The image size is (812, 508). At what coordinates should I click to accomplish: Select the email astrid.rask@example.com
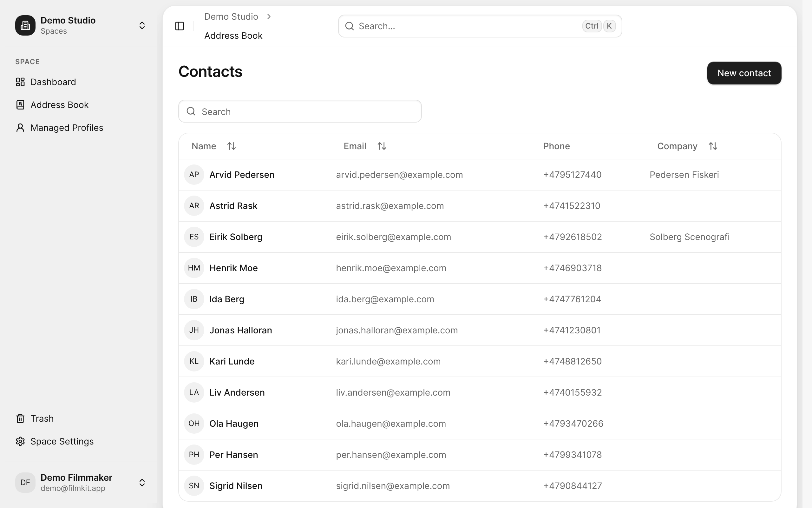[x=390, y=206]
